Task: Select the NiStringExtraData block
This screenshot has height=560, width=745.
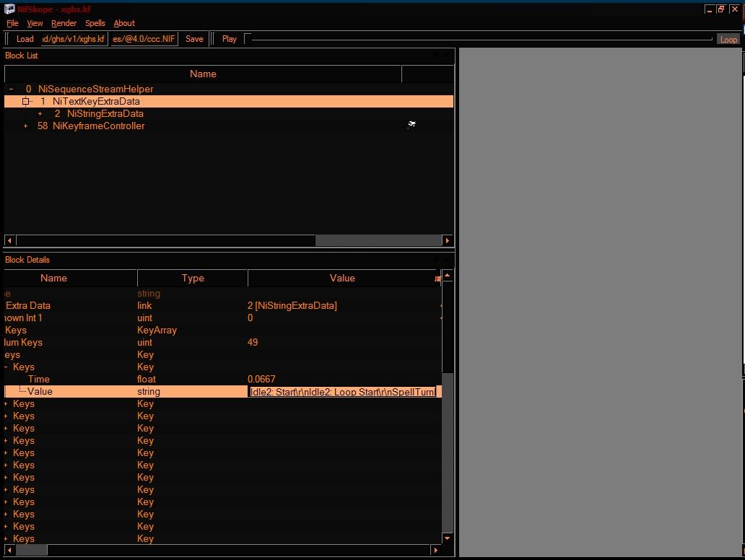Action: tap(105, 113)
